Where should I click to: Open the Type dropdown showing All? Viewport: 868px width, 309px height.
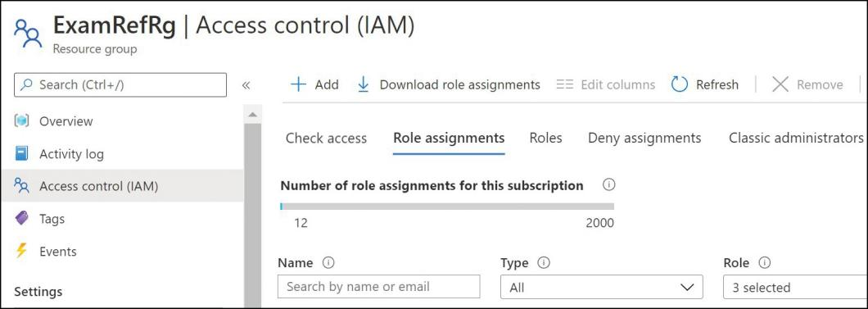tap(602, 287)
